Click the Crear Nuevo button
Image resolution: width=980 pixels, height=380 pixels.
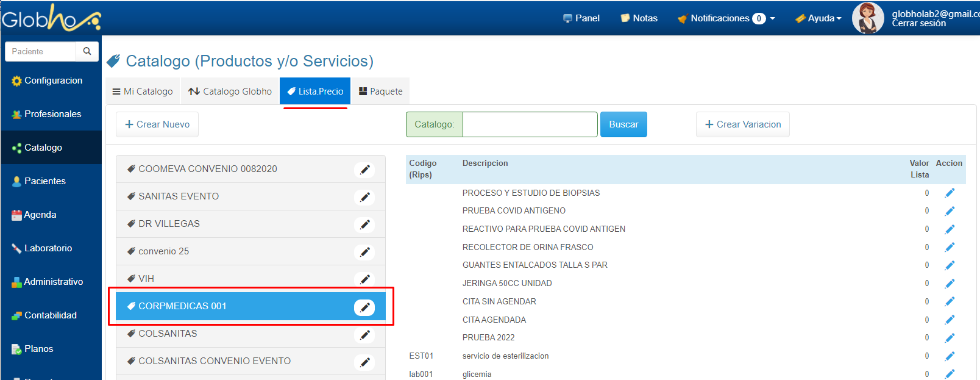tap(157, 124)
